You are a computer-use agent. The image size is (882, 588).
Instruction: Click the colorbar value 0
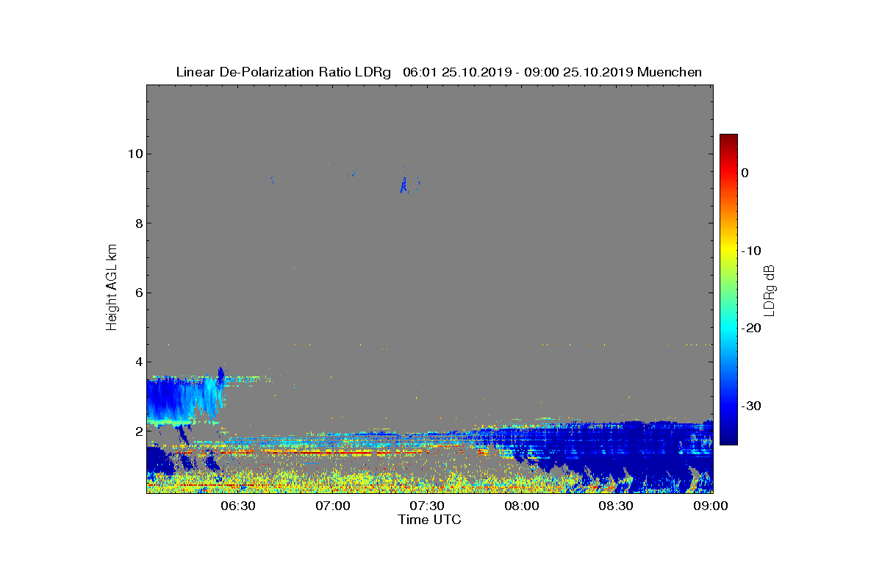(x=745, y=173)
